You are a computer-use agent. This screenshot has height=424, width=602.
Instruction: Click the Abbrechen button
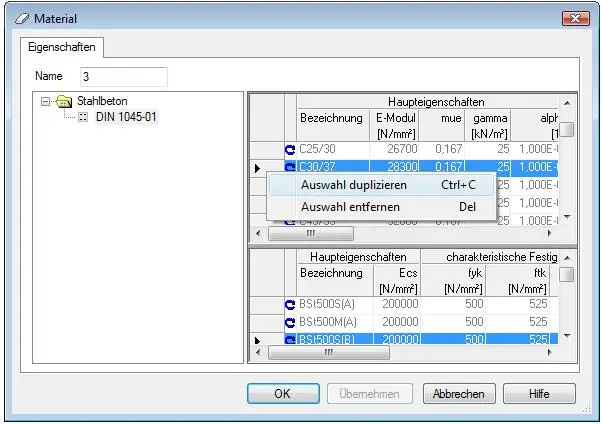coord(459,394)
